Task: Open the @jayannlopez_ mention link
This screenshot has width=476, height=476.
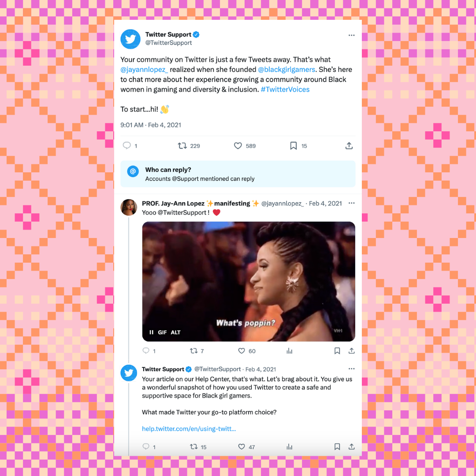Action: (x=144, y=70)
